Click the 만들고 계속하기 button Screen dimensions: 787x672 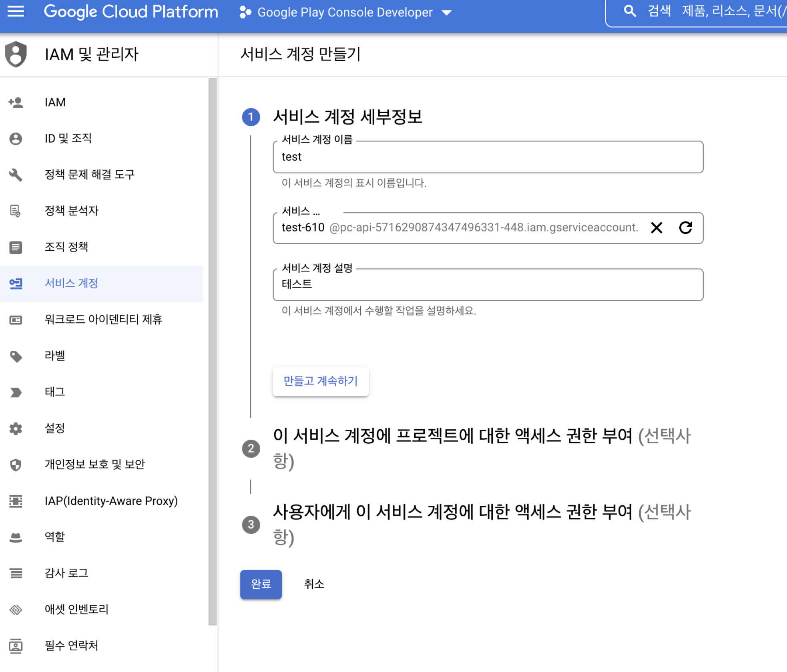(320, 381)
